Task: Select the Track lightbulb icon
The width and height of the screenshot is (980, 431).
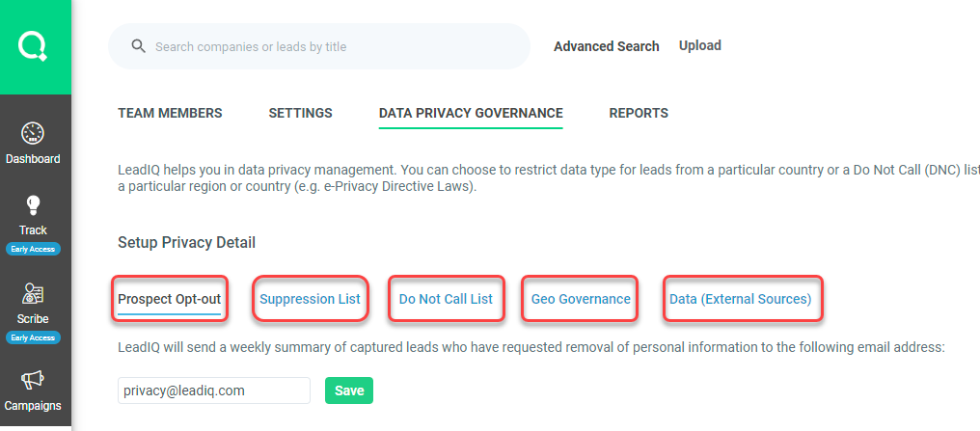Action: (33, 204)
